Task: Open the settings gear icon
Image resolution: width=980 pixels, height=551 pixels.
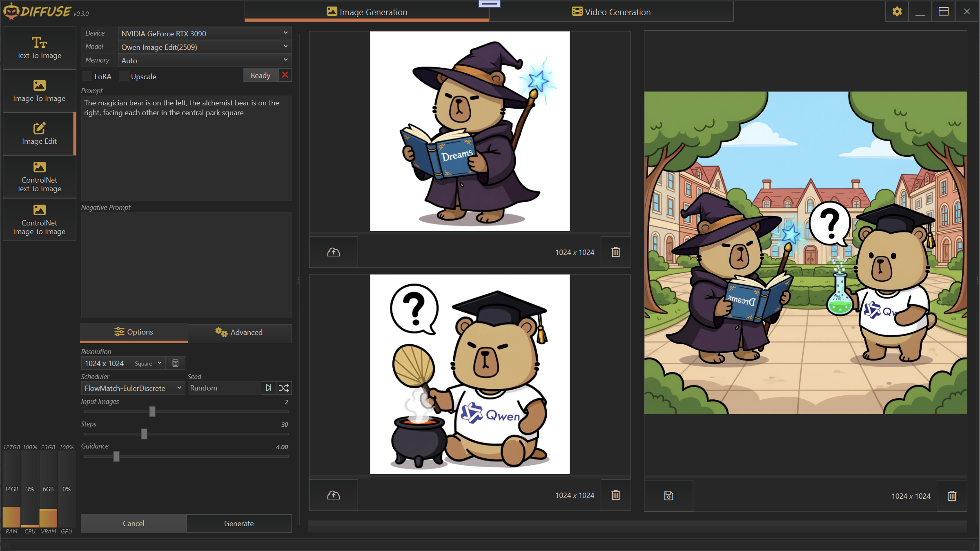Action: tap(897, 11)
